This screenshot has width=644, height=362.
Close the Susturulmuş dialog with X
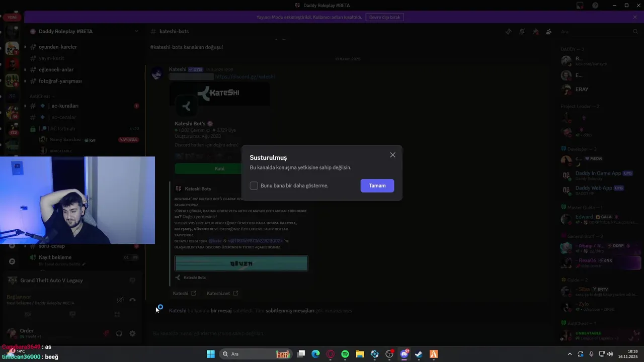pos(392,155)
